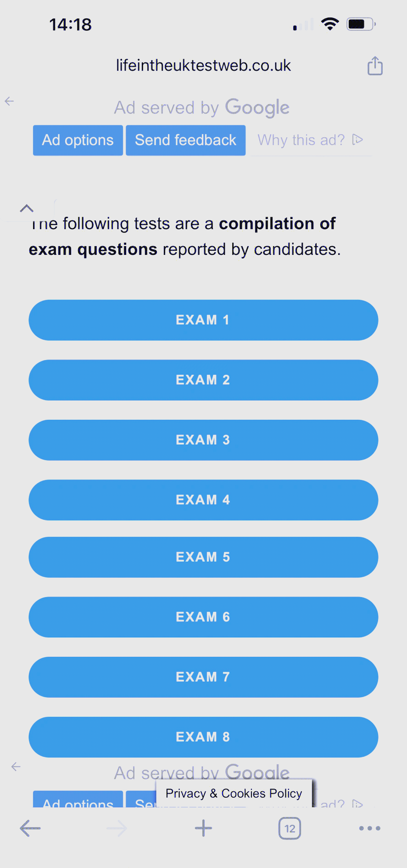Open EXAM 8 test
The width and height of the screenshot is (407, 868).
(x=203, y=737)
